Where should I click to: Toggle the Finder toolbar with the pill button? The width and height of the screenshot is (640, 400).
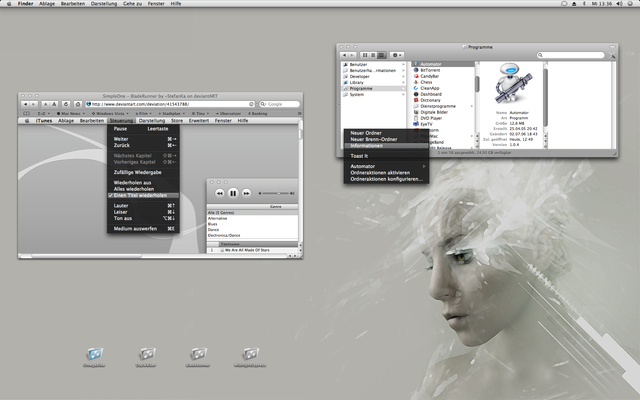click(612, 47)
